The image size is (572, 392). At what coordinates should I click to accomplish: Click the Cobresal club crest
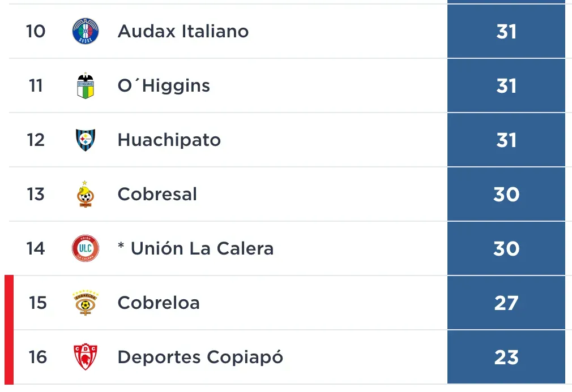pyautogui.click(x=84, y=194)
